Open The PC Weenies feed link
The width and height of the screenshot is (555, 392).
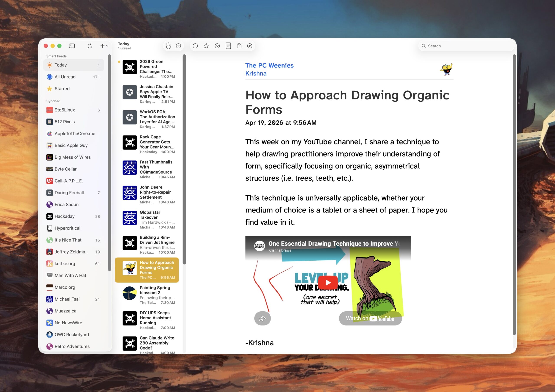[x=269, y=65]
